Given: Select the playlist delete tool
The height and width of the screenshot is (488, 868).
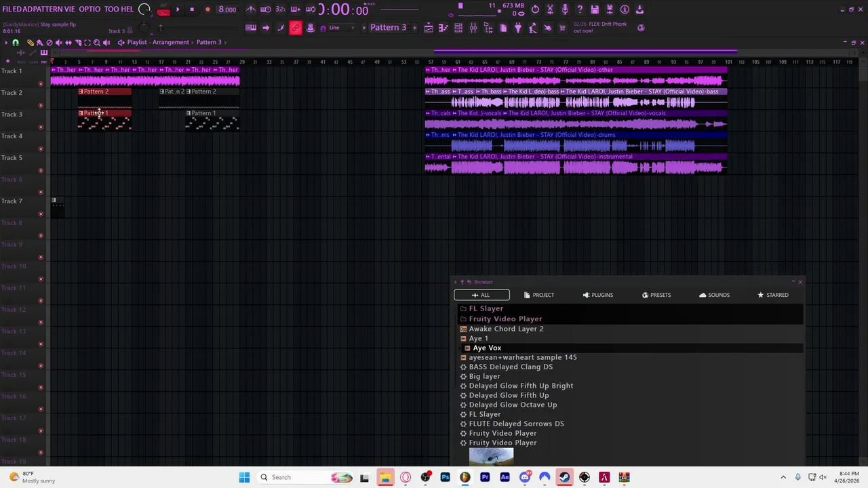Looking at the screenshot, I should pos(50,43).
